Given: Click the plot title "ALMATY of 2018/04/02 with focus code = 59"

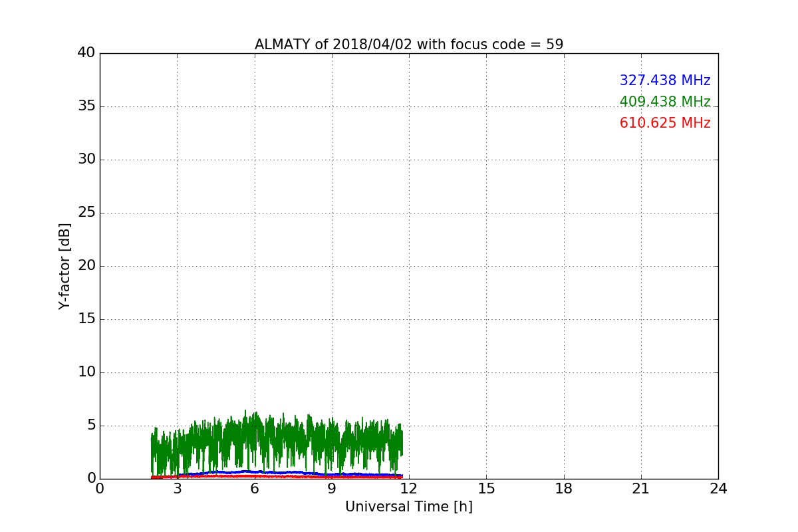Looking at the screenshot, I should [x=409, y=45].
